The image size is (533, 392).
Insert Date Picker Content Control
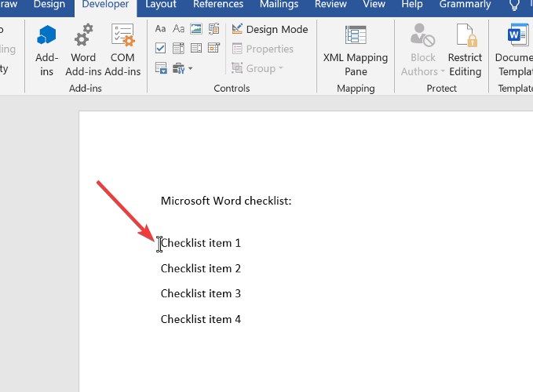tap(214, 48)
